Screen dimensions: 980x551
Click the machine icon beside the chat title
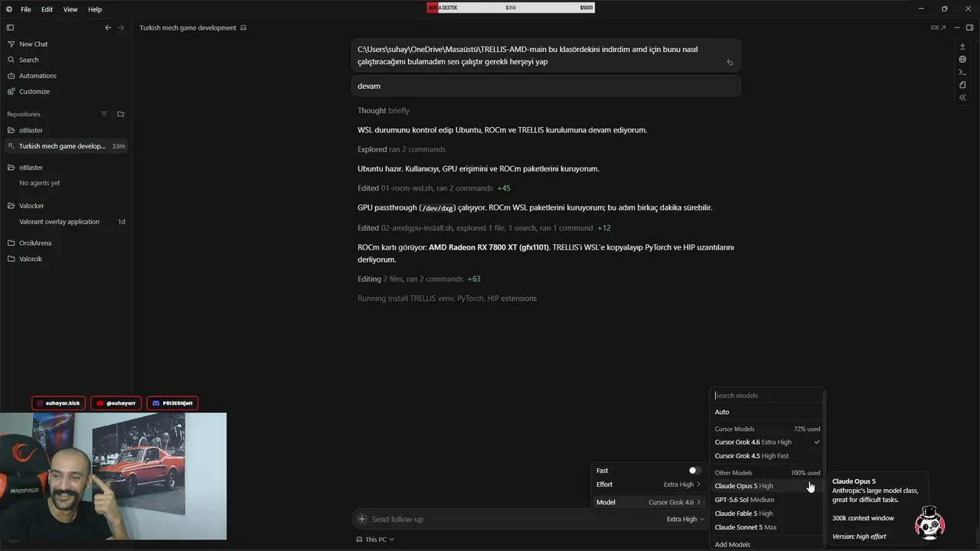pos(243,28)
